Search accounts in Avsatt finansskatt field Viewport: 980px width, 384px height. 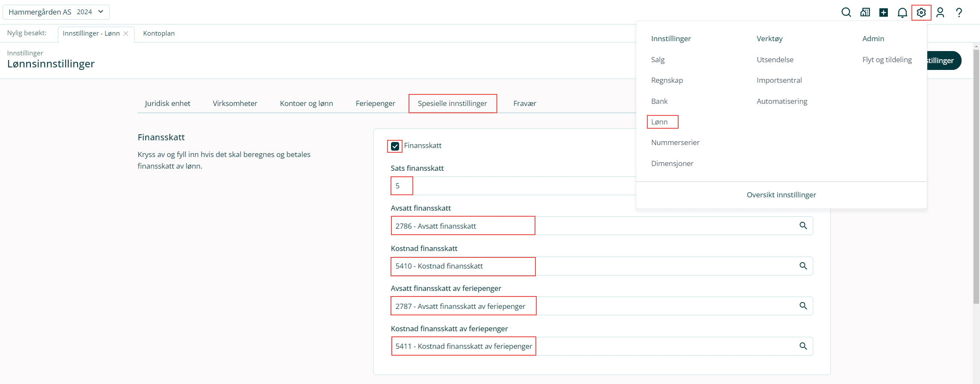pos(803,226)
